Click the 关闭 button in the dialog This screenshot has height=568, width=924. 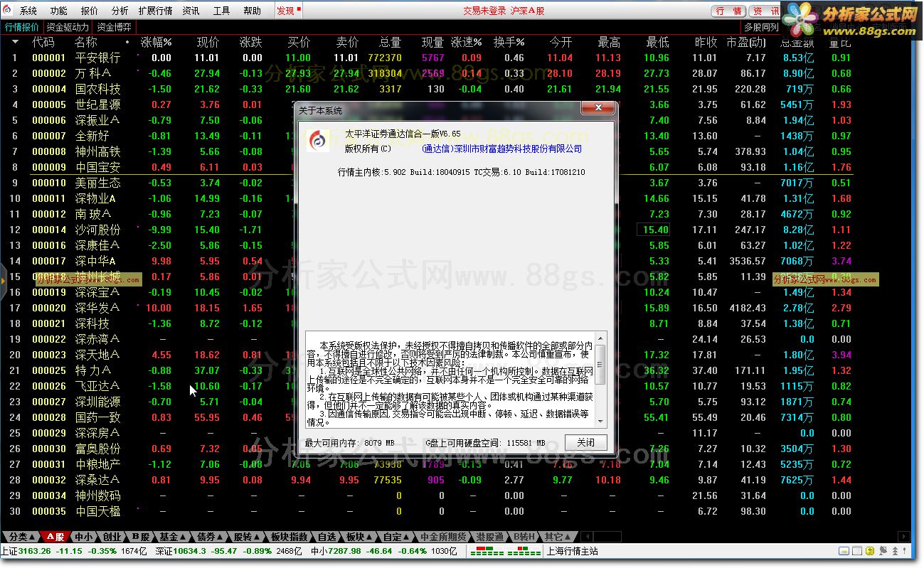(586, 442)
